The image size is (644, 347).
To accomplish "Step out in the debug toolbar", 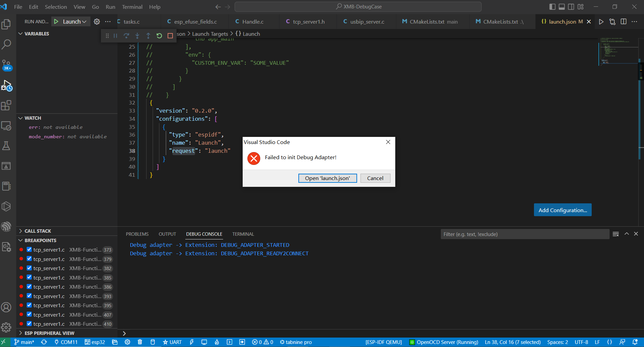I will [148, 36].
